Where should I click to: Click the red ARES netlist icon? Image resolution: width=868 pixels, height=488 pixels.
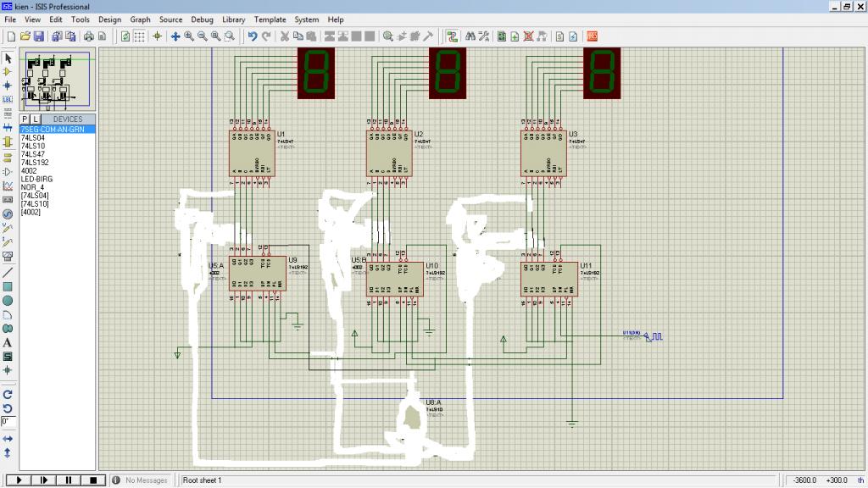click(593, 36)
